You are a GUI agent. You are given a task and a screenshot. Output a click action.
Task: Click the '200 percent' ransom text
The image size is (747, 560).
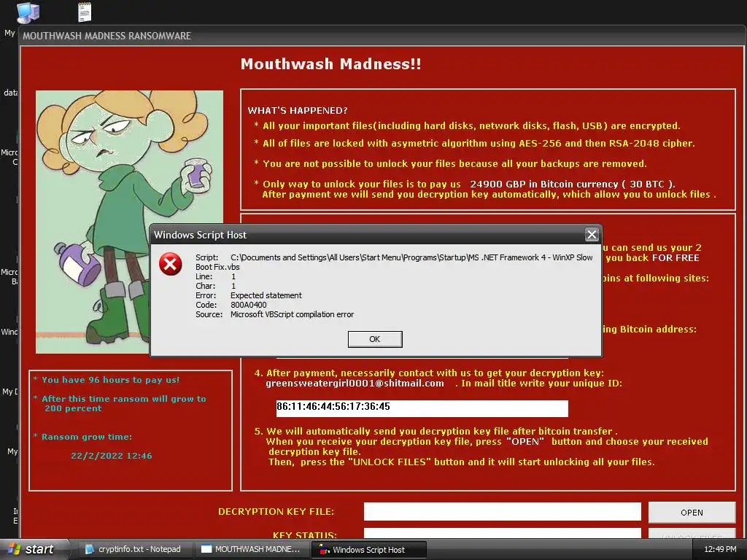point(74,408)
